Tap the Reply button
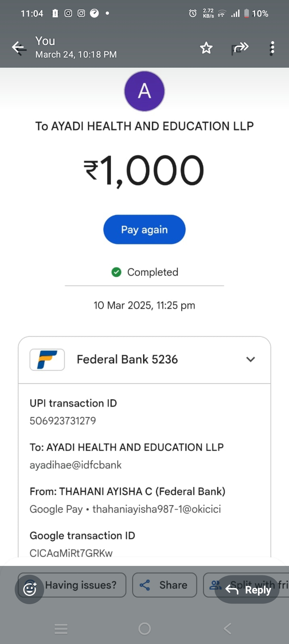The height and width of the screenshot is (644, 289). pos(247,589)
